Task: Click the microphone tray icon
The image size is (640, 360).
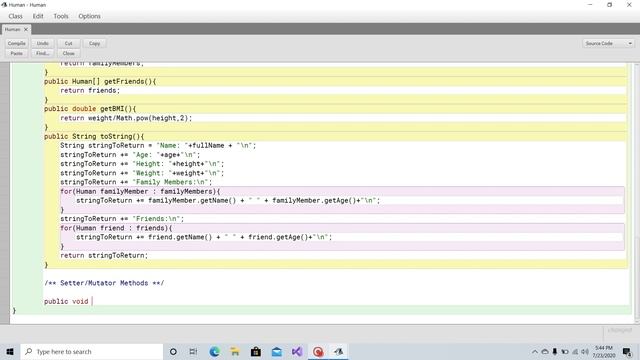Action: tap(555, 351)
